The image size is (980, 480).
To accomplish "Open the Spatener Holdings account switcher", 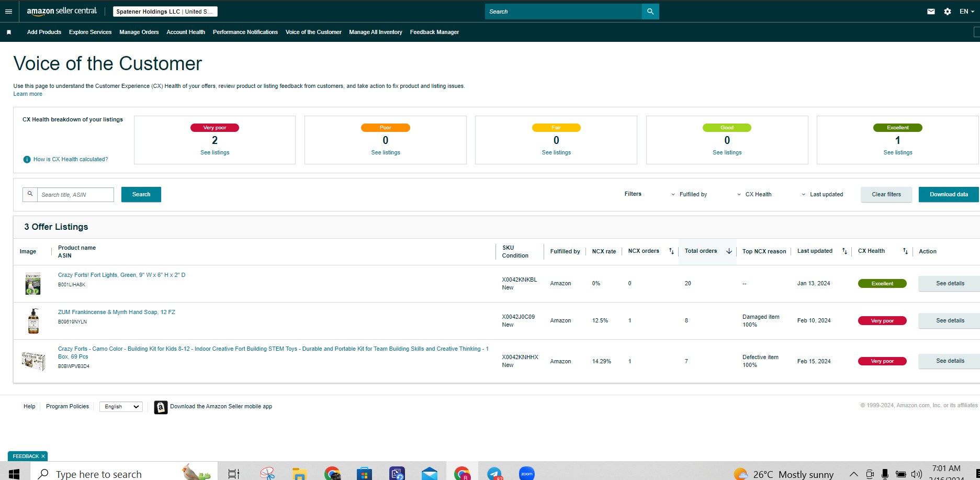I will coord(165,12).
